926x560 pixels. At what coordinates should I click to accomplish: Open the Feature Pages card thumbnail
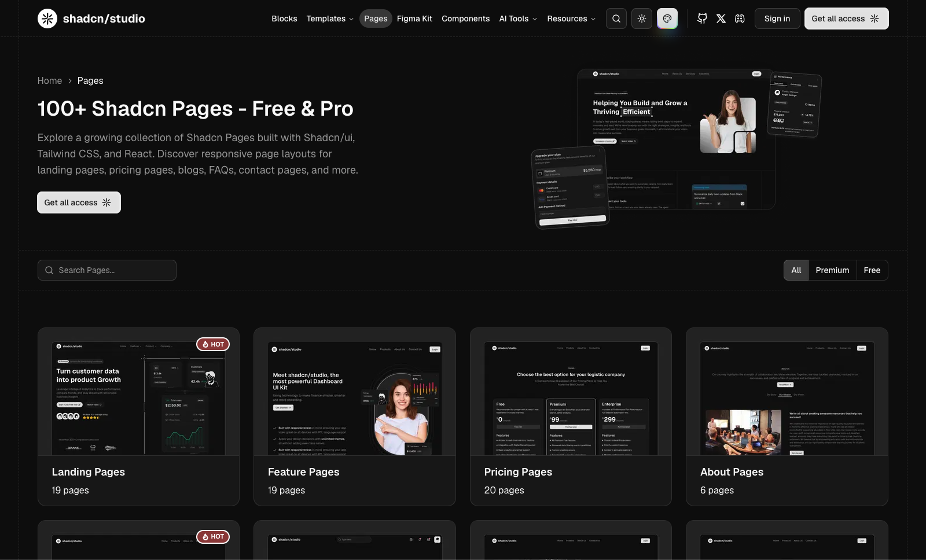(355, 398)
